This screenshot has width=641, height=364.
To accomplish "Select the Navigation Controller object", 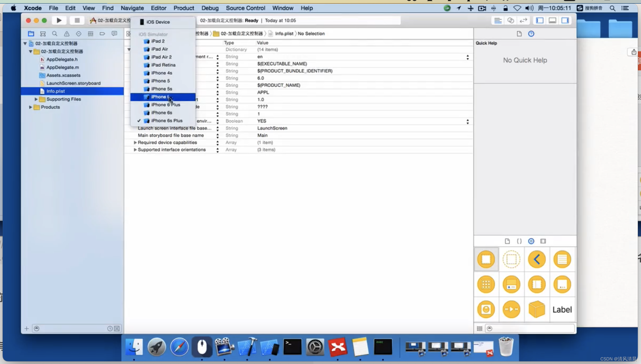I will coord(537,259).
